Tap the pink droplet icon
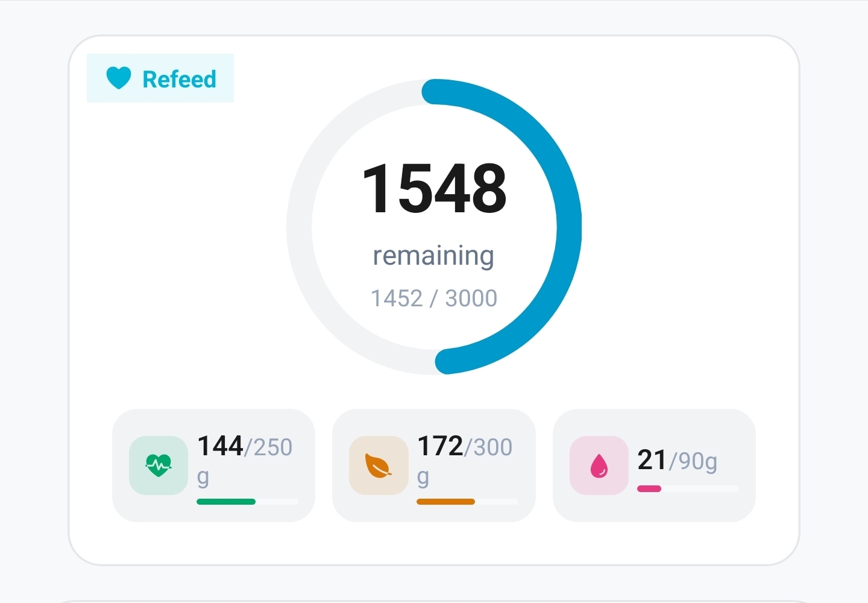Viewport: 868px width, 603px height. tap(599, 466)
